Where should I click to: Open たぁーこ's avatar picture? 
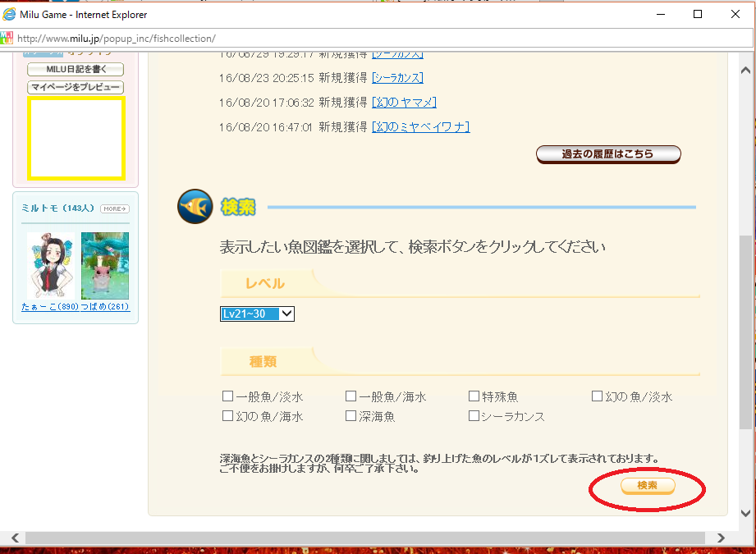(50, 265)
